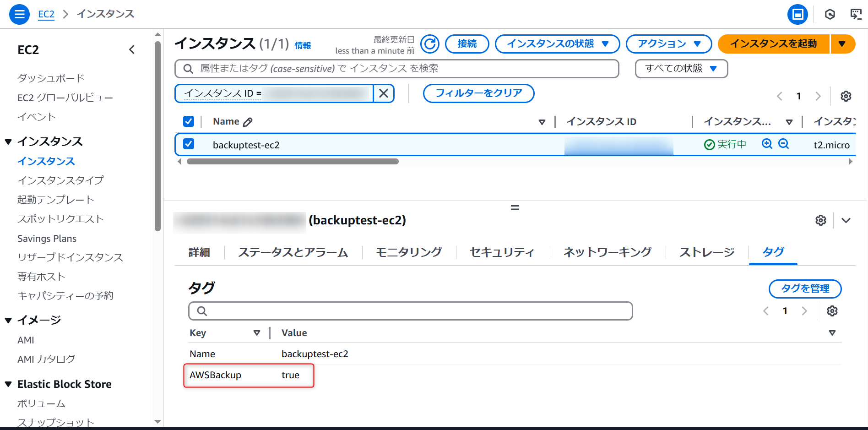Switch to ステータスとアラーム tab
This screenshot has height=430, width=868.
tap(293, 252)
